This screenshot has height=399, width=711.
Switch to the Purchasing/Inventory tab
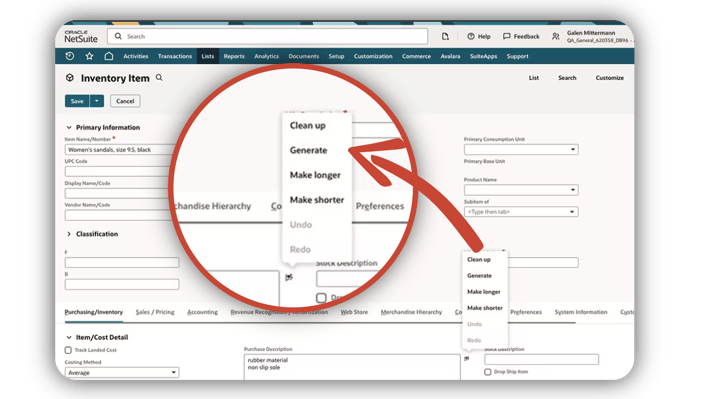tap(94, 312)
